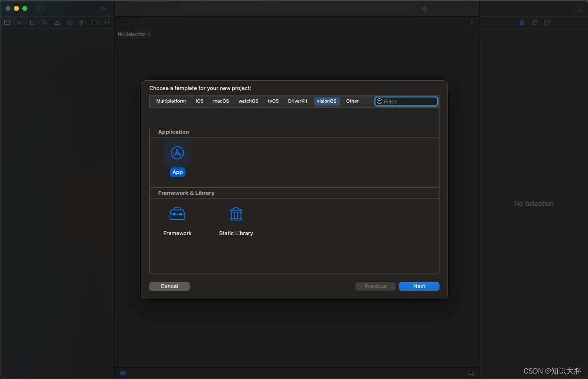Select the watchOS platform tab

point(249,101)
